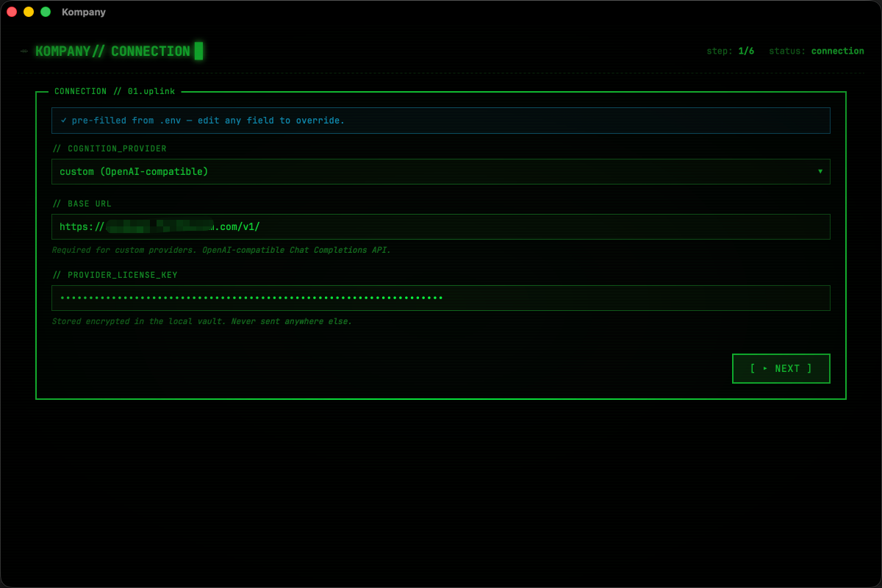Viewport: 882px width, 588px height.
Task: Click the '// BASE URL' label
Action: (82, 204)
